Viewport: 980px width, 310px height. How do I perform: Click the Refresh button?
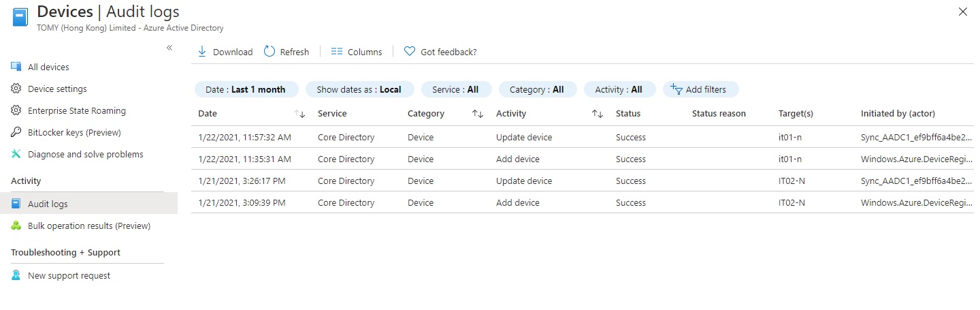point(287,52)
